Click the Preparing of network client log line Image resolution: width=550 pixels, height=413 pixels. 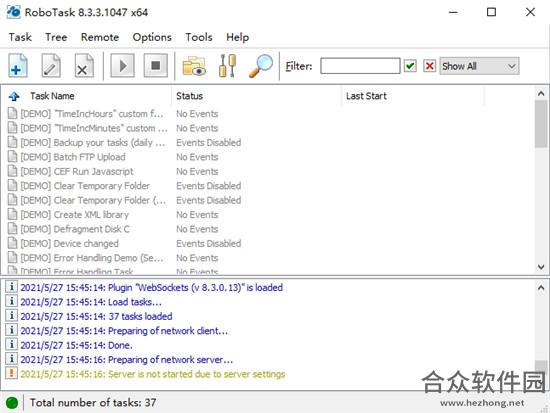pyautogui.click(x=124, y=331)
